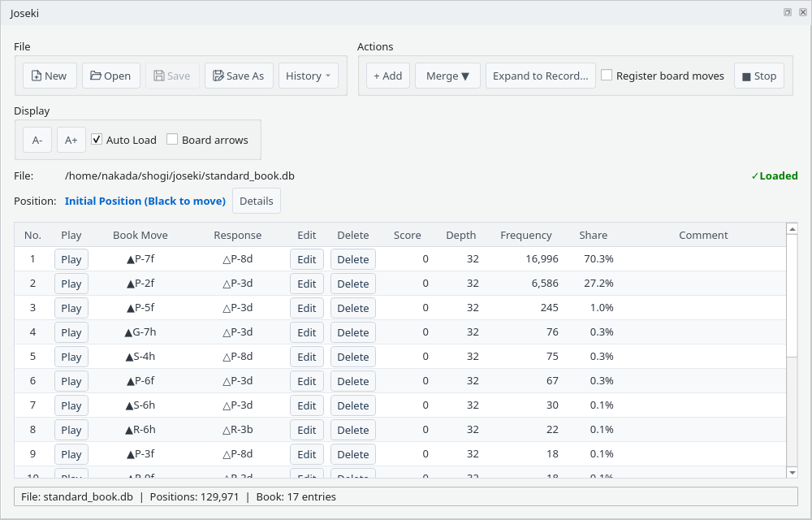
Task: Delete the ▲P-3f entry
Action: 353,454
